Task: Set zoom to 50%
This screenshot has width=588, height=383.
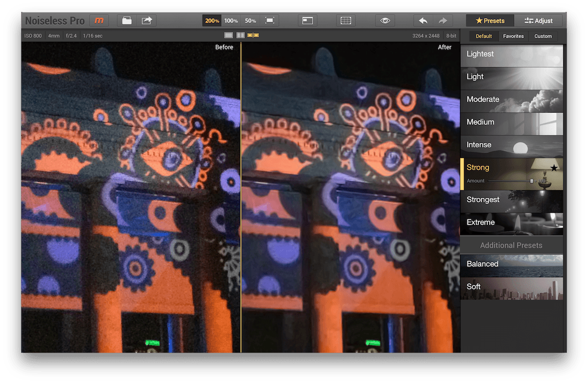Action: coord(250,21)
